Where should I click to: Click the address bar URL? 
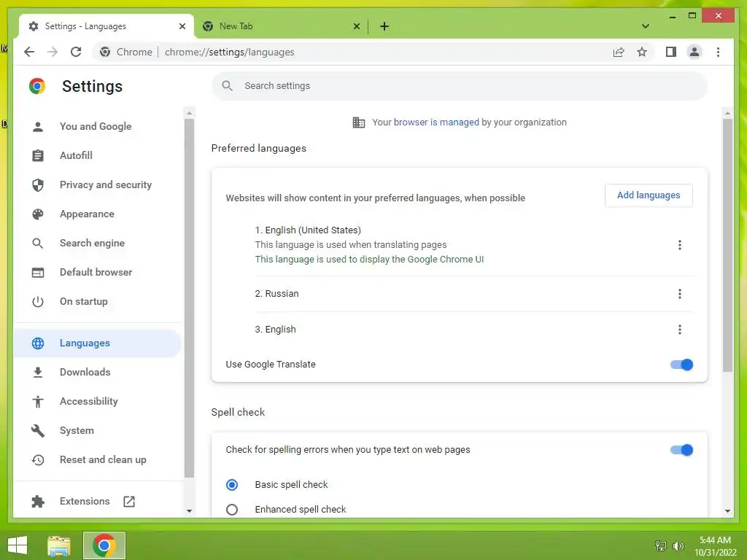[230, 52]
